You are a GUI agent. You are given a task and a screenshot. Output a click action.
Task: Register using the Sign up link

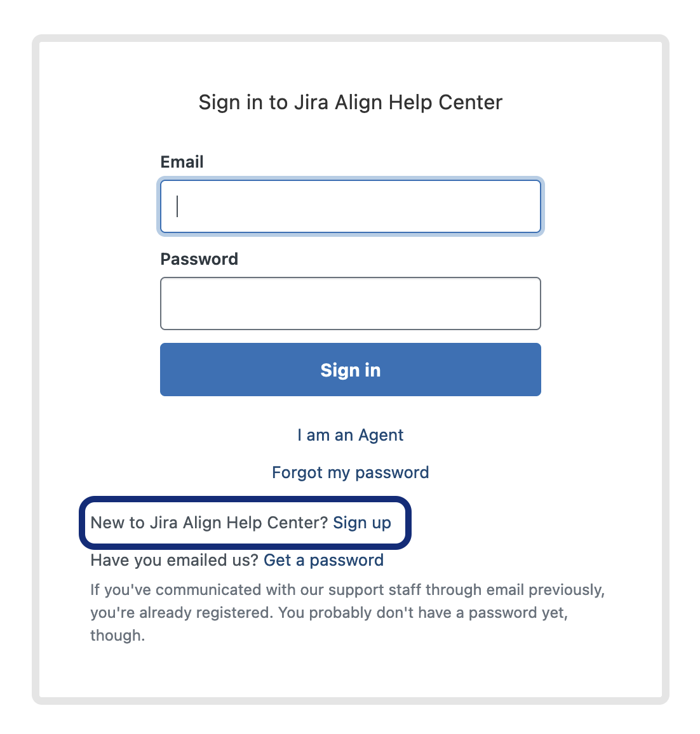click(362, 523)
